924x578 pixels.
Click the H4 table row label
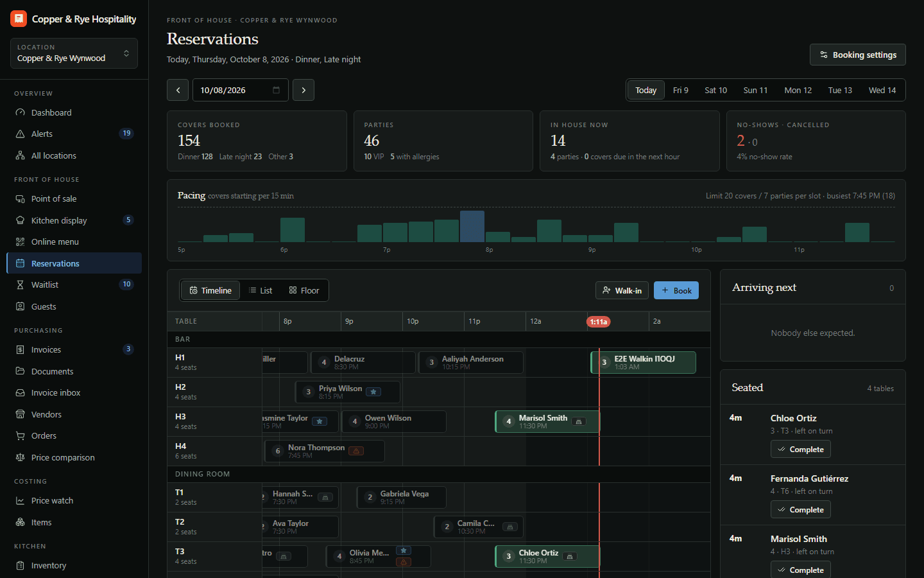coord(215,451)
